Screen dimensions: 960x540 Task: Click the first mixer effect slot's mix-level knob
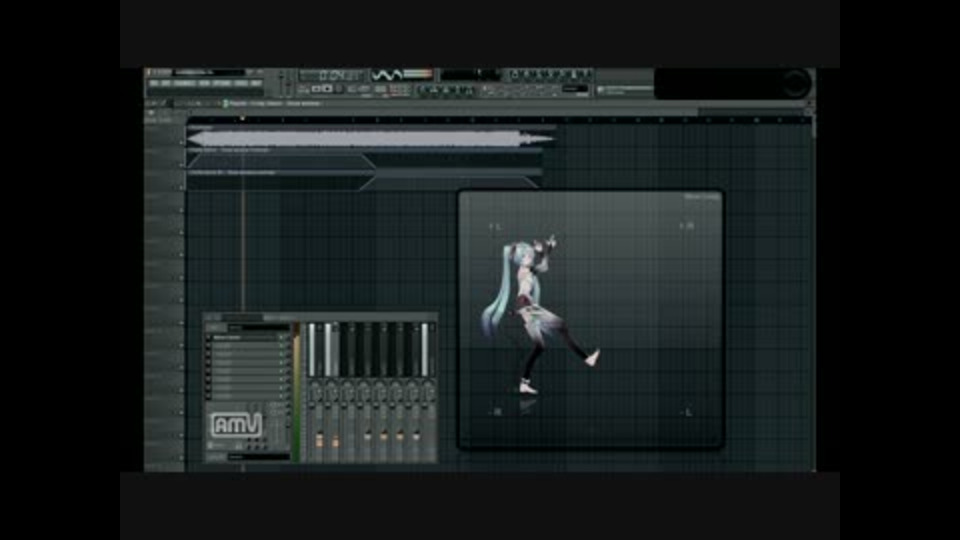pos(288,337)
